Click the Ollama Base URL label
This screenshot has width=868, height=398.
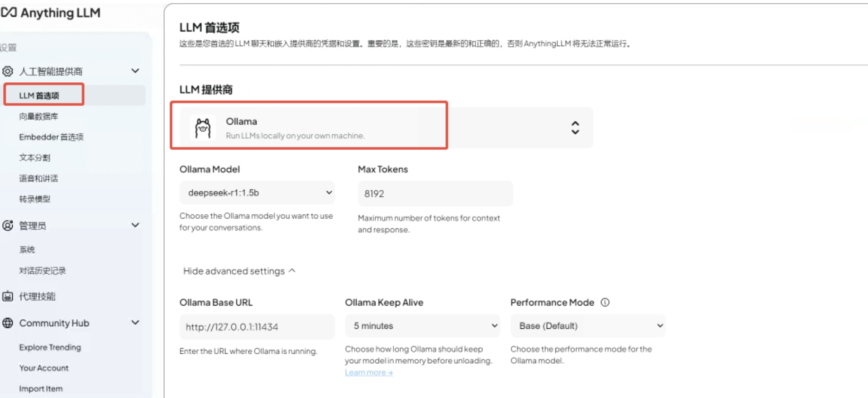(x=216, y=302)
